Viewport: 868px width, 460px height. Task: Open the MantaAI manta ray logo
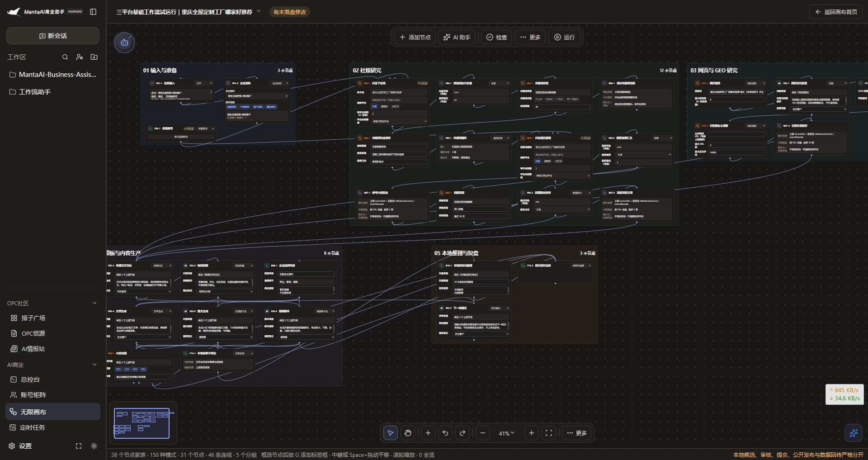(x=14, y=12)
